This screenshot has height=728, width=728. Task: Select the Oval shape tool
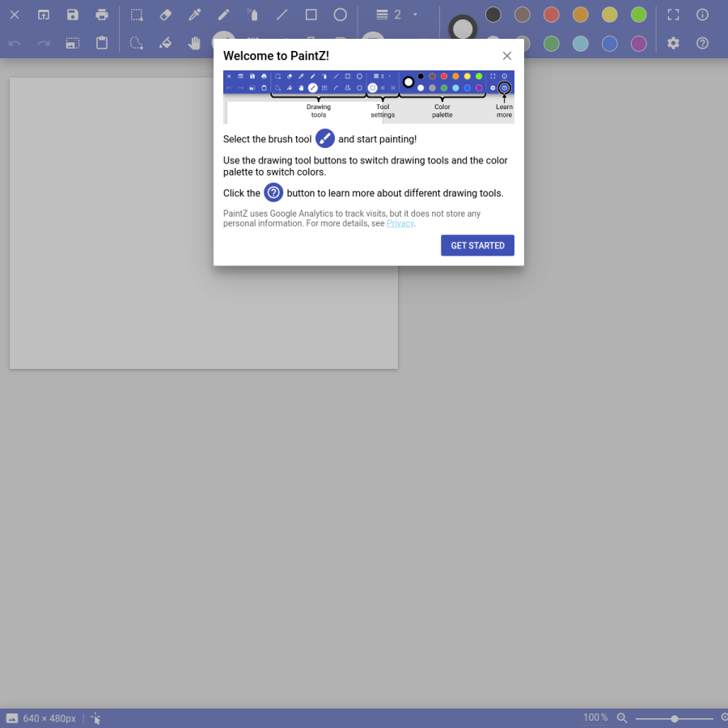341,15
